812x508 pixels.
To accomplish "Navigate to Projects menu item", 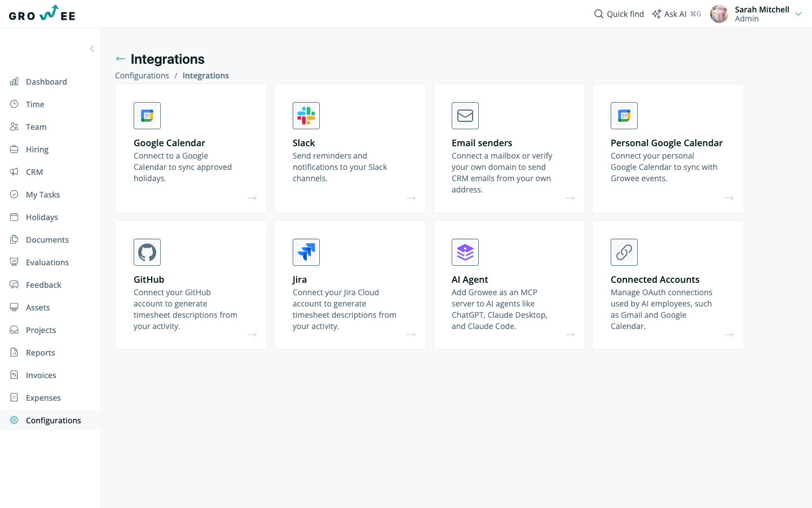I will (51, 330).
